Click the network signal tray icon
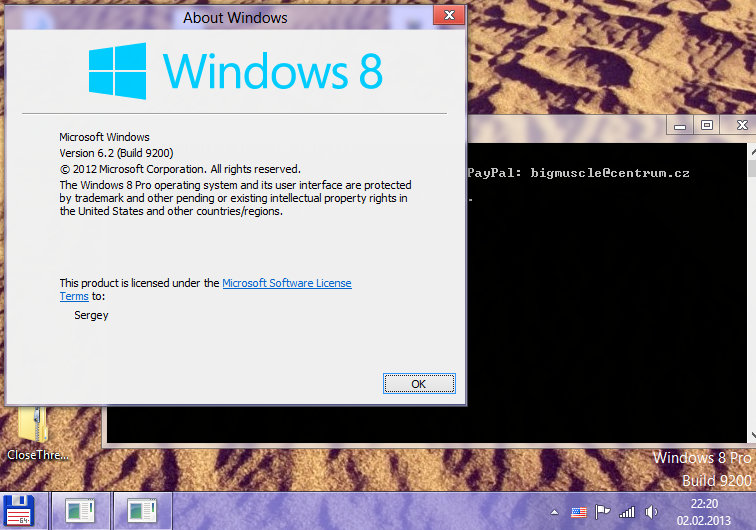This screenshot has height=530, width=756. (627, 512)
